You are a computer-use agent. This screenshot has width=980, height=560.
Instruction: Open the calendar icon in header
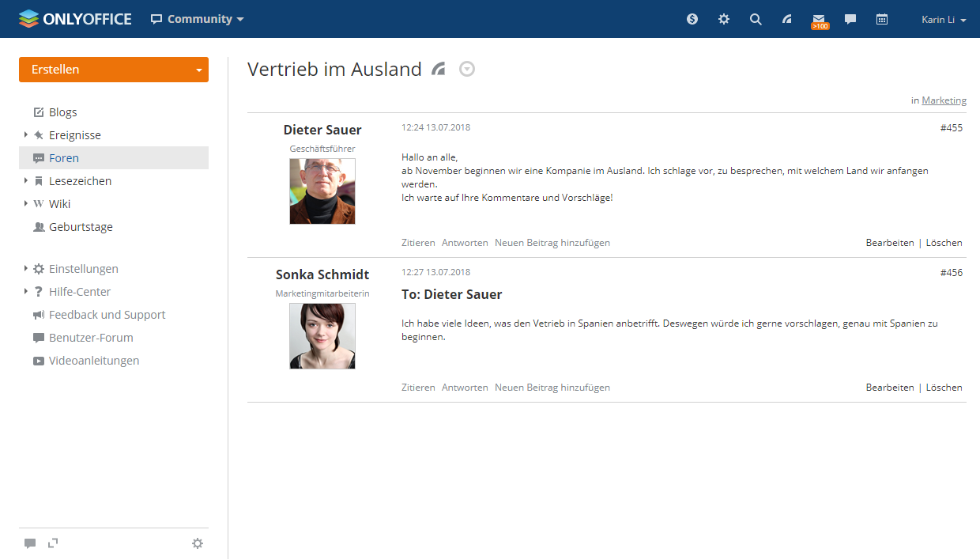pyautogui.click(x=882, y=19)
